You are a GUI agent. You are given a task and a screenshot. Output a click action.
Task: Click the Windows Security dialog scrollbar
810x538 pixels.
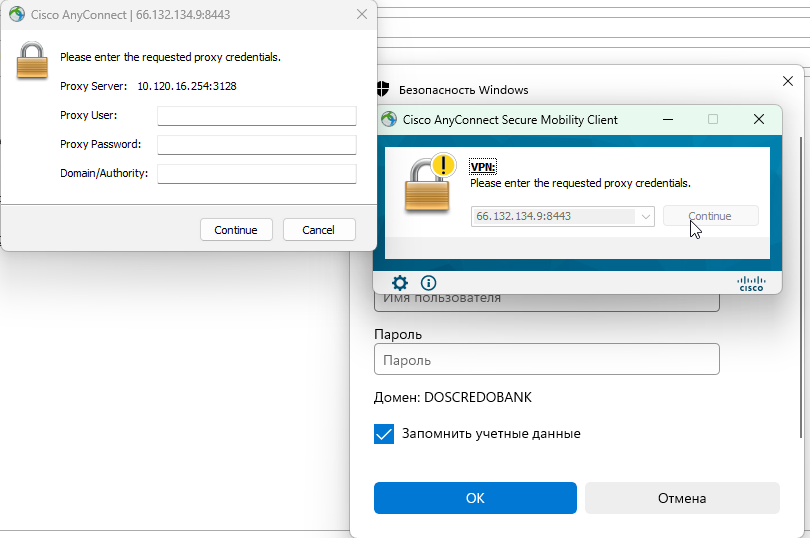tap(801, 287)
